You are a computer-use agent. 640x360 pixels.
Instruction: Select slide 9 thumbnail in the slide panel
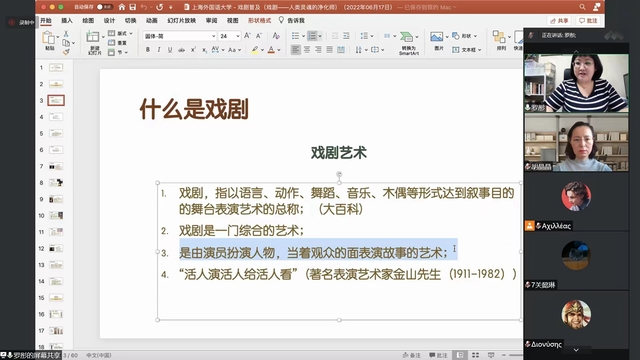point(56,199)
